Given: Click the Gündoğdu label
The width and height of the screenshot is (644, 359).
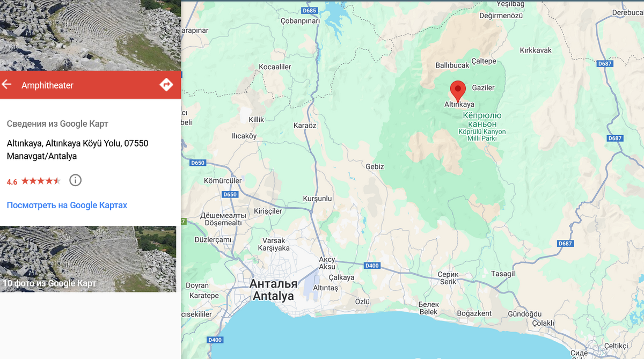Looking at the screenshot, I should point(524,313).
